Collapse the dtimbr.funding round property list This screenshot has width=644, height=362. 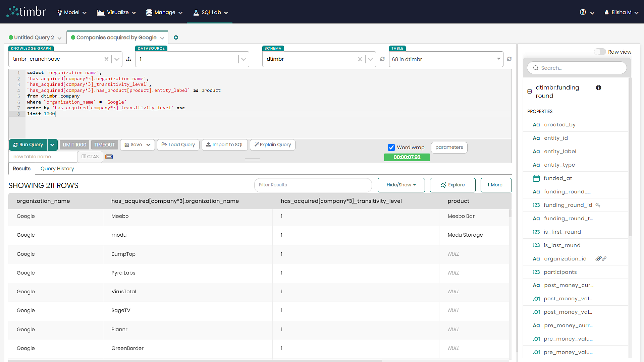(x=529, y=91)
